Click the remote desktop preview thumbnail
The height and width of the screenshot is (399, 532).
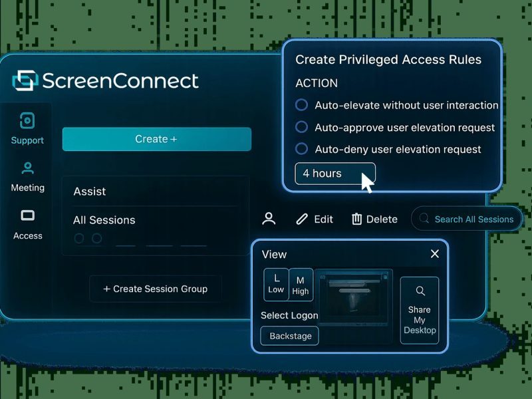tap(353, 297)
